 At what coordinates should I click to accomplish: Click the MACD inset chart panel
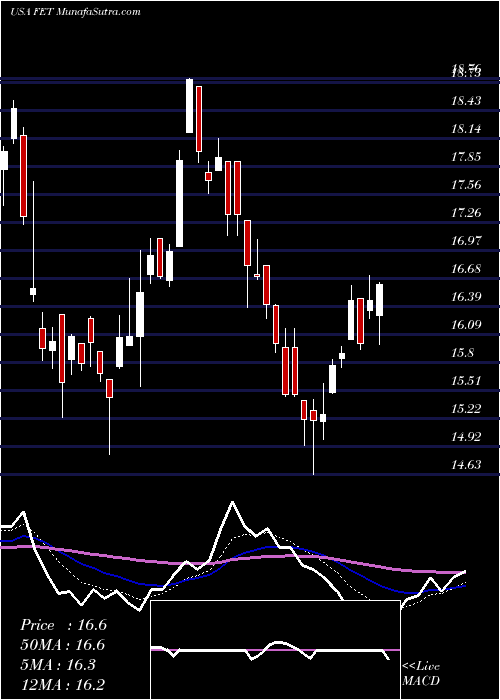click(x=275, y=650)
